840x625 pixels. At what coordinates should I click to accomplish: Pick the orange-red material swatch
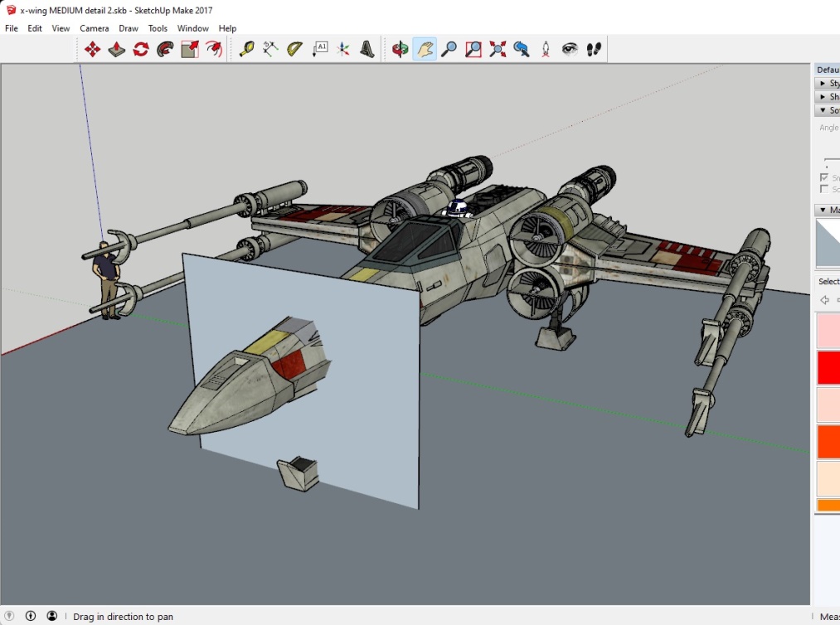click(828, 442)
